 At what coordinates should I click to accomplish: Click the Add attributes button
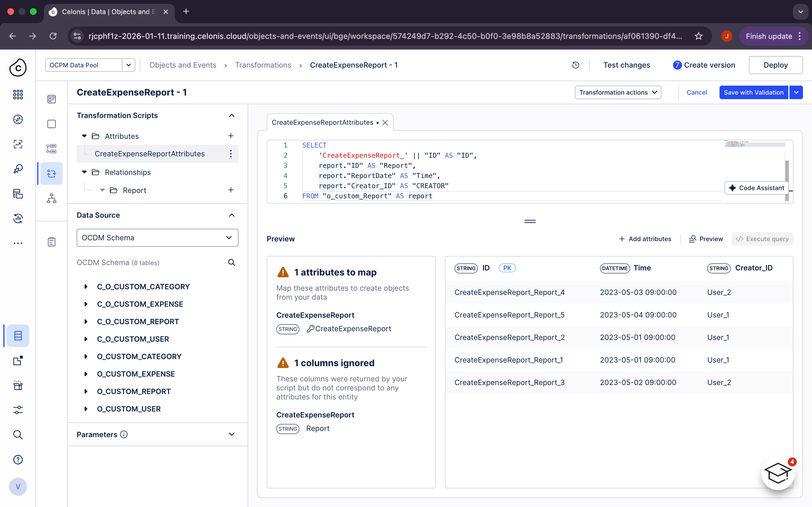(645, 239)
